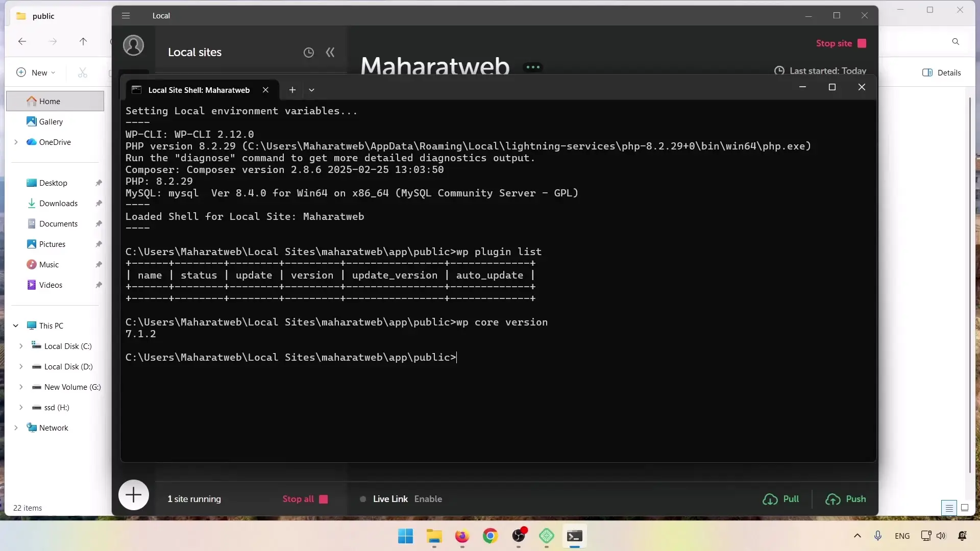The width and height of the screenshot is (980, 551).
Task: Add a new site with the plus button
Action: (133, 495)
